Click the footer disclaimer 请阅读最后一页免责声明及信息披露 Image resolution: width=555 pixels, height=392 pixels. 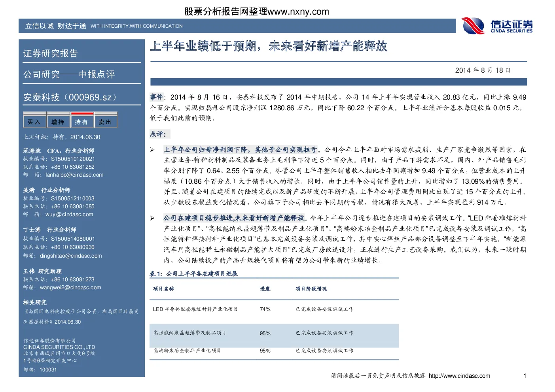378,376
